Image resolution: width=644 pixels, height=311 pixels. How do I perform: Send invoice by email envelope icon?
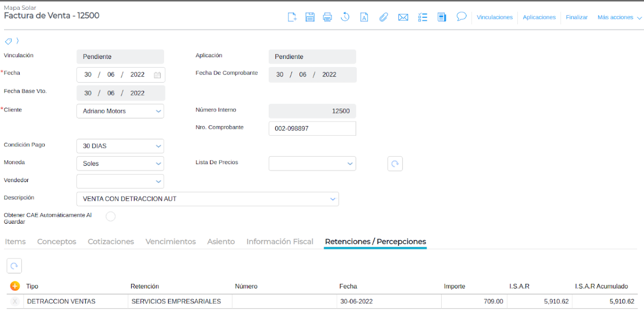[x=403, y=17]
